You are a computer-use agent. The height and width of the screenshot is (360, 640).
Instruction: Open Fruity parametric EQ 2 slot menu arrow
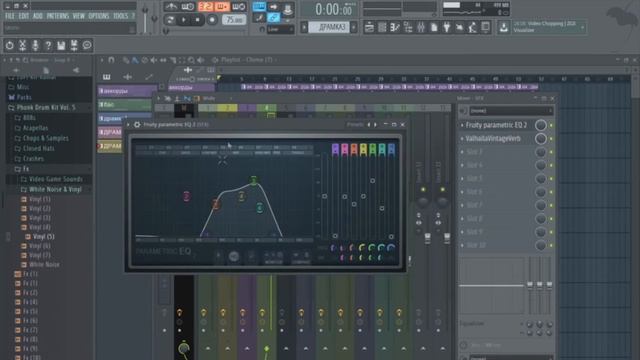[x=462, y=125]
